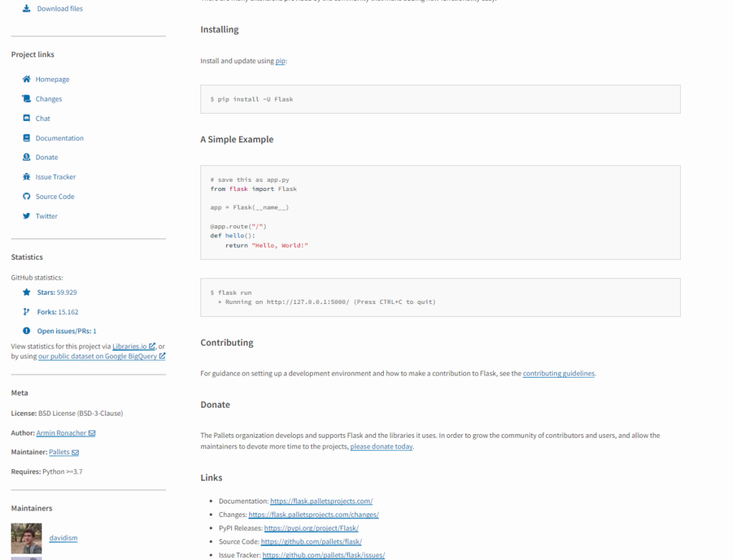Click the Donate icon in Project links

(x=26, y=157)
